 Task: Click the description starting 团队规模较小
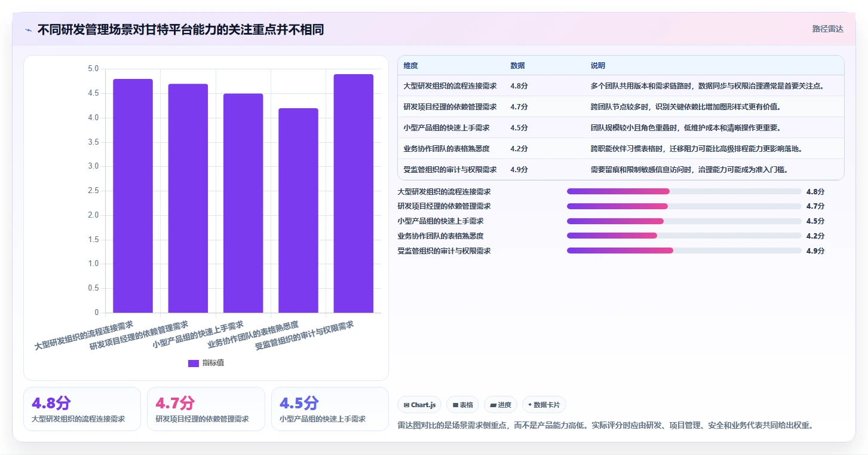(686, 128)
